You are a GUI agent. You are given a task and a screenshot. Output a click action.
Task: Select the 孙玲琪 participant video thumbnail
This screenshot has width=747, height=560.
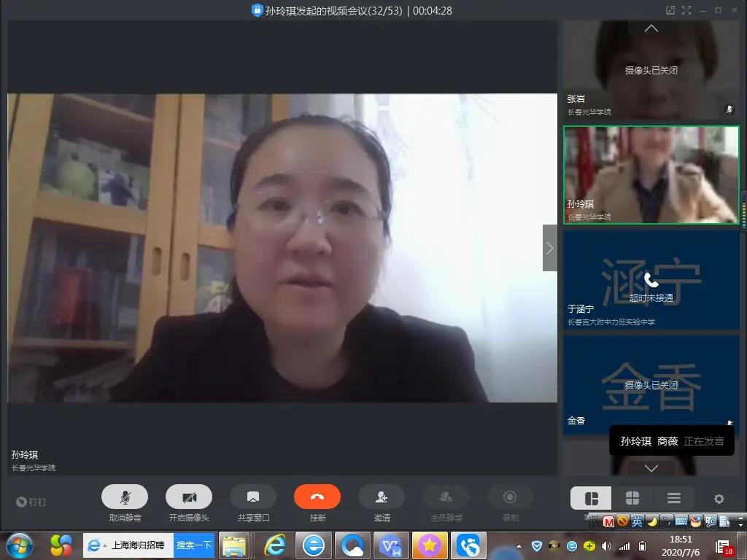[x=651, y=175]
